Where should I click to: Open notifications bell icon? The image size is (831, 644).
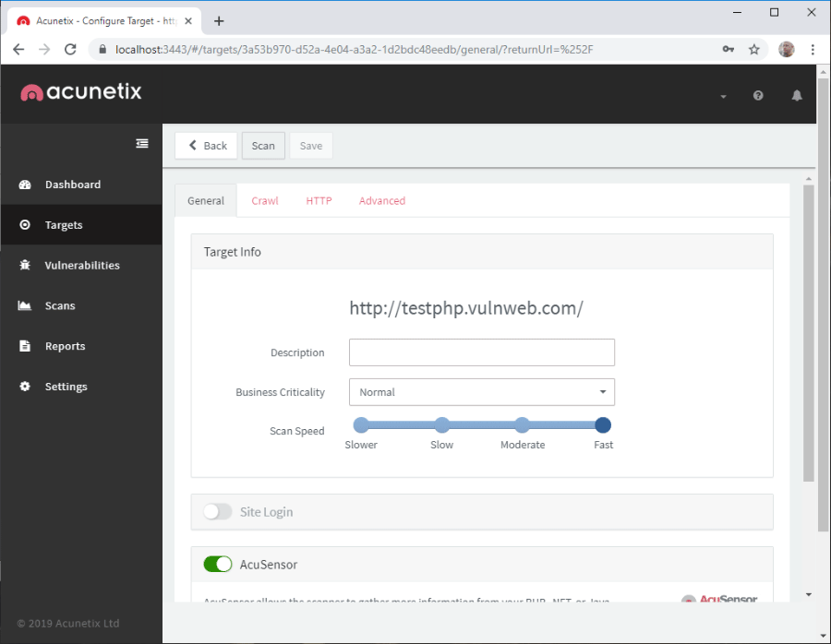[x=797, y=95]
